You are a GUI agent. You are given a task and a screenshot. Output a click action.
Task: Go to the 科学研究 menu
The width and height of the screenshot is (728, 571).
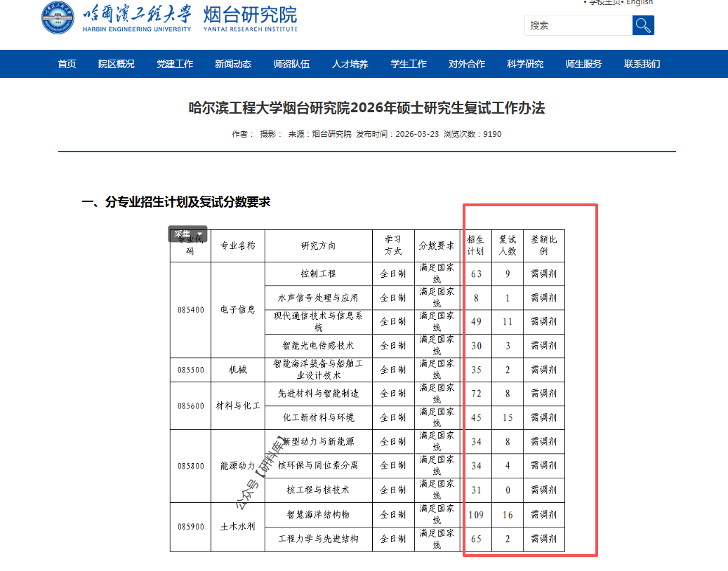pyautogui.click(x=525, y=64)
